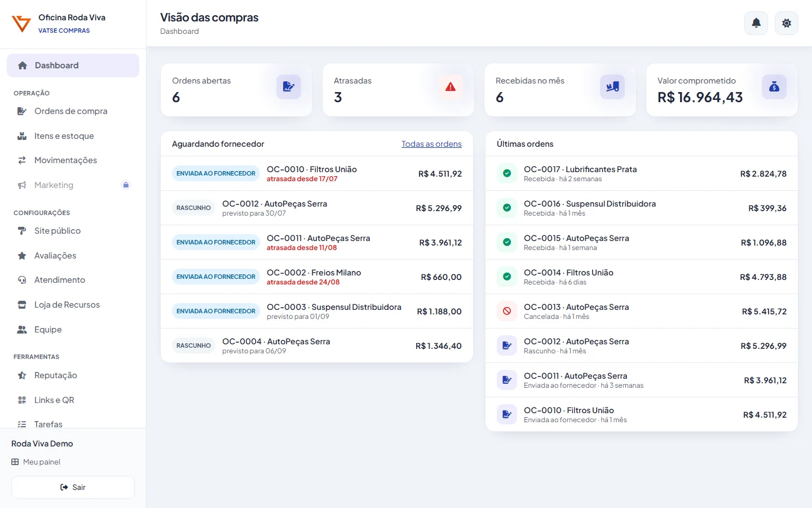The image size is (812, 508).
Task: Click the order icon for OC-0011 in Últimas ordens
Action: (507, 380)
